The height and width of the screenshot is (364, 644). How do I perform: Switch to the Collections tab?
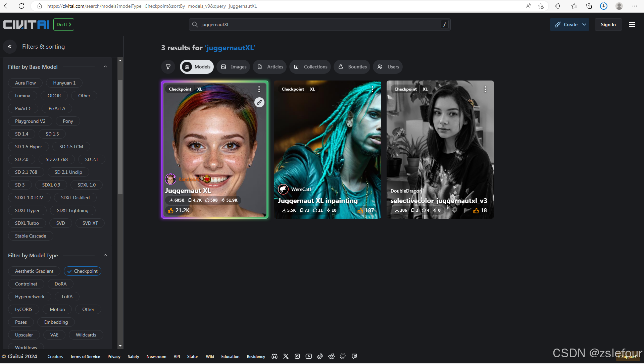point(310,67)
